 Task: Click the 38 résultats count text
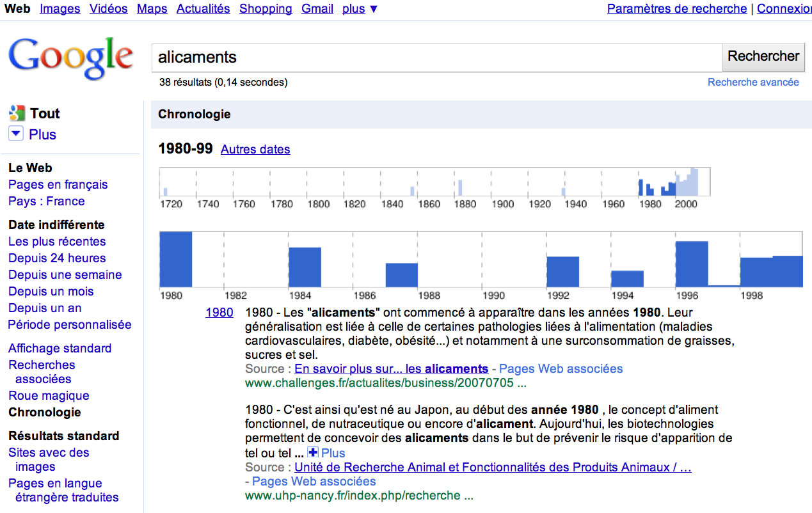(x=223, y=83)
